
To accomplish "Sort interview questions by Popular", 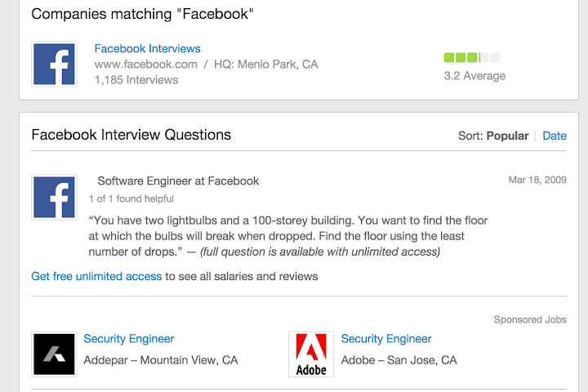I will [507, 136].
